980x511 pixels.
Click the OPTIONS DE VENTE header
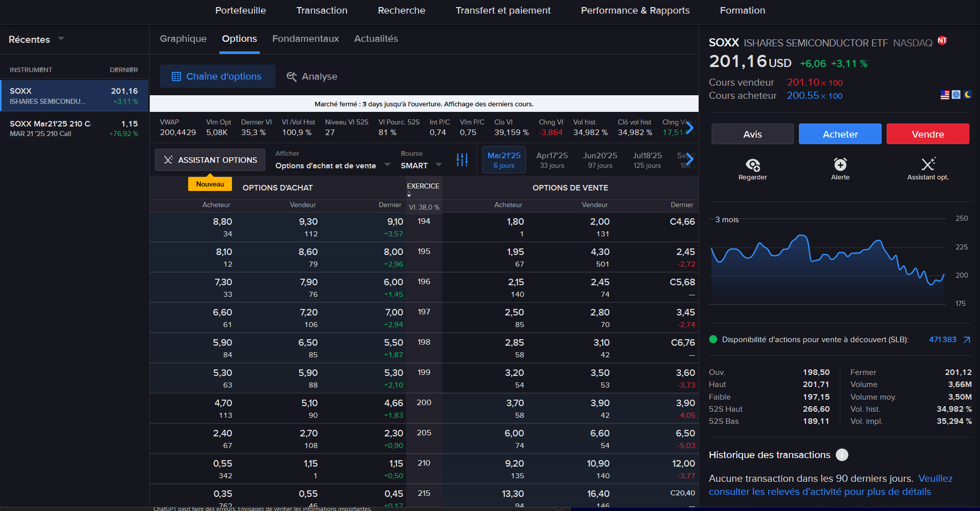coord(570,188)
